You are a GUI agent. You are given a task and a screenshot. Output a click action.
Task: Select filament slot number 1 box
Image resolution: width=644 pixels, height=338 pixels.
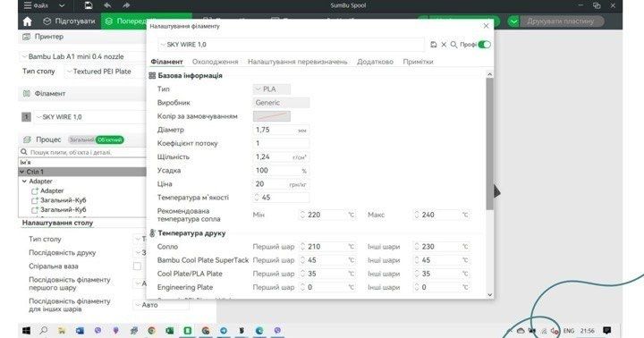click(26, 117)
